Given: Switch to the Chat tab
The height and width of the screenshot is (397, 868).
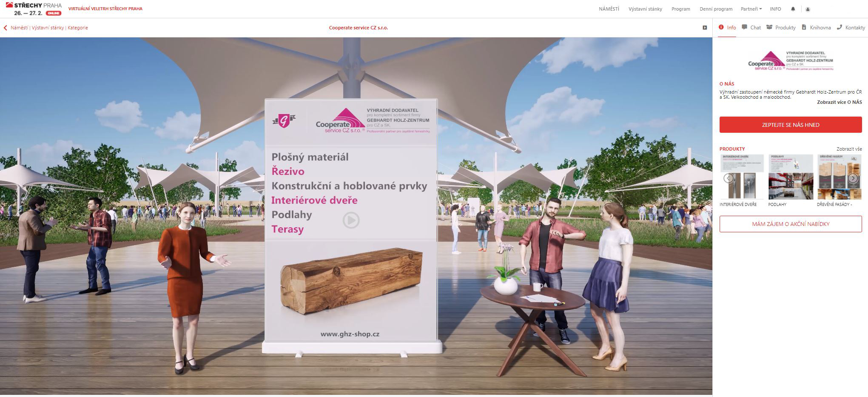Looking at the screenshot, I should (751, 28).
